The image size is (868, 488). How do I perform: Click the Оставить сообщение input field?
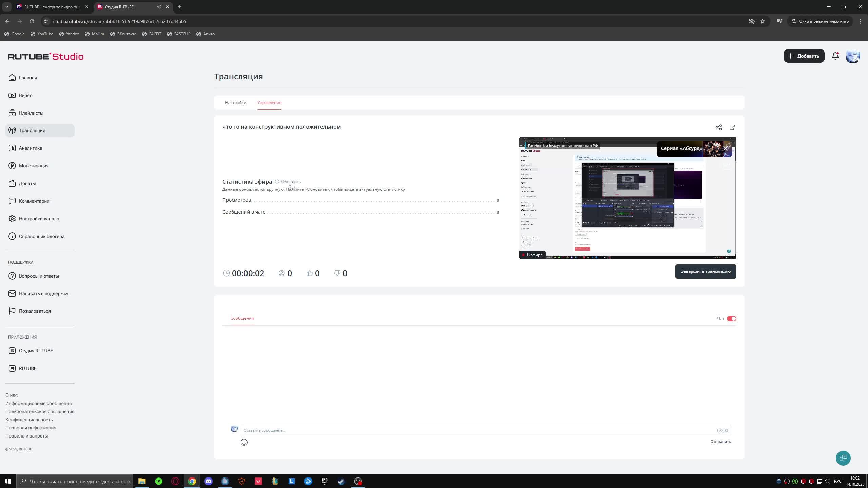click(x=475, y=430)
